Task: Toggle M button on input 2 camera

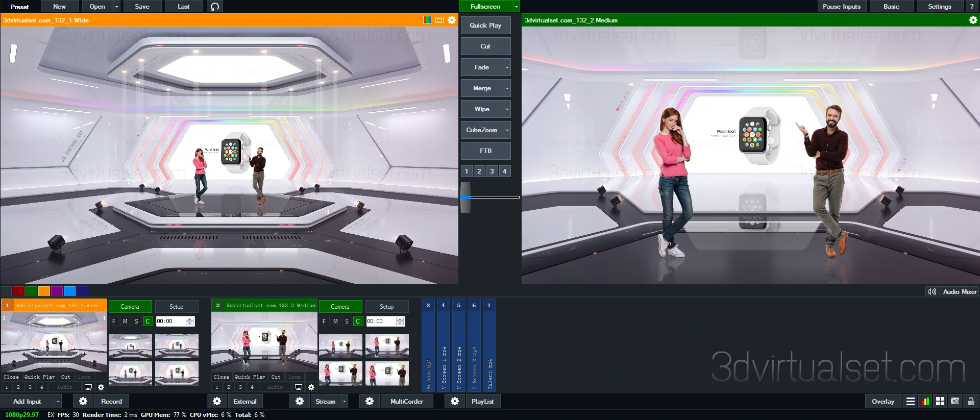Action: point(335,321)
